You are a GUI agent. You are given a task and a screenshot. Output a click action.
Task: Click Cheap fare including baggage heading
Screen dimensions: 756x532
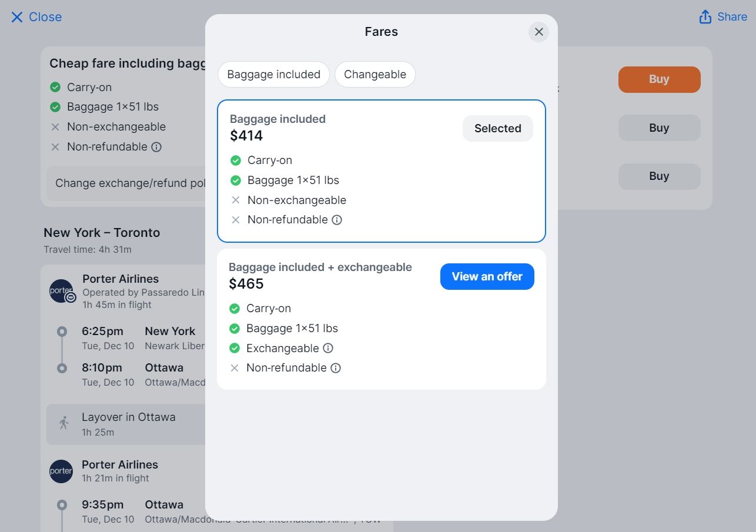pyautogui.click(x=128, y=63)
